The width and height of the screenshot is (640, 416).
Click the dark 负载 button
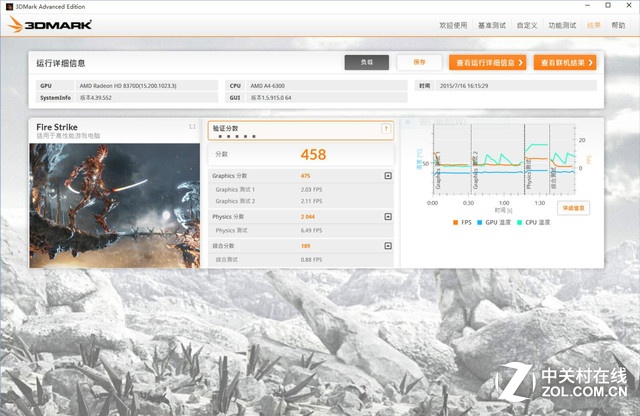click(x=366, y=62)
